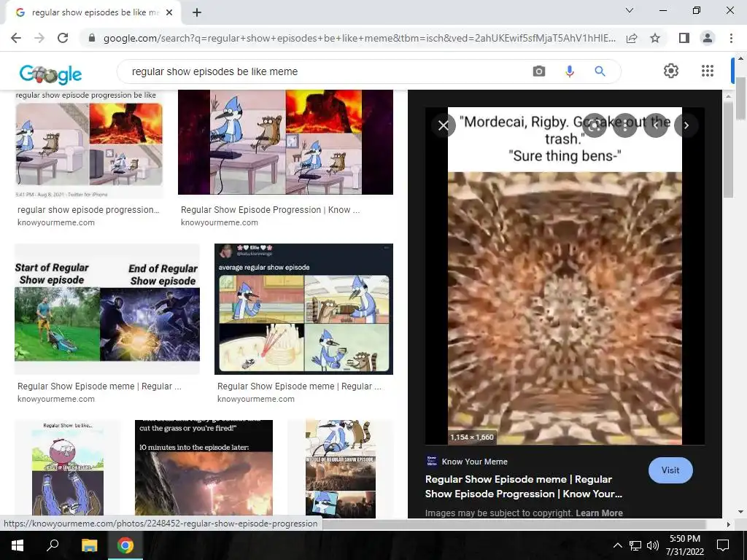Open the Windows notification center

(723, 545)
